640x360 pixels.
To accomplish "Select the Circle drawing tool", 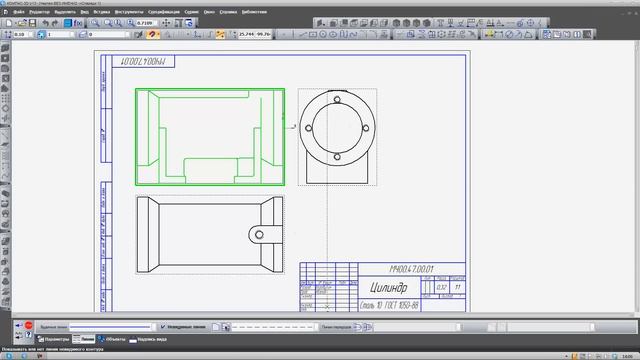I will tap(323, 35).
